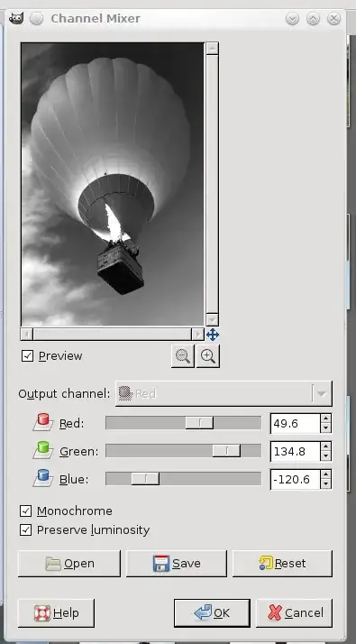The height and width of the screenshot is (644, 356).
Task: Disable Preserve luminosity checkbox
Action: coord(26,529)
